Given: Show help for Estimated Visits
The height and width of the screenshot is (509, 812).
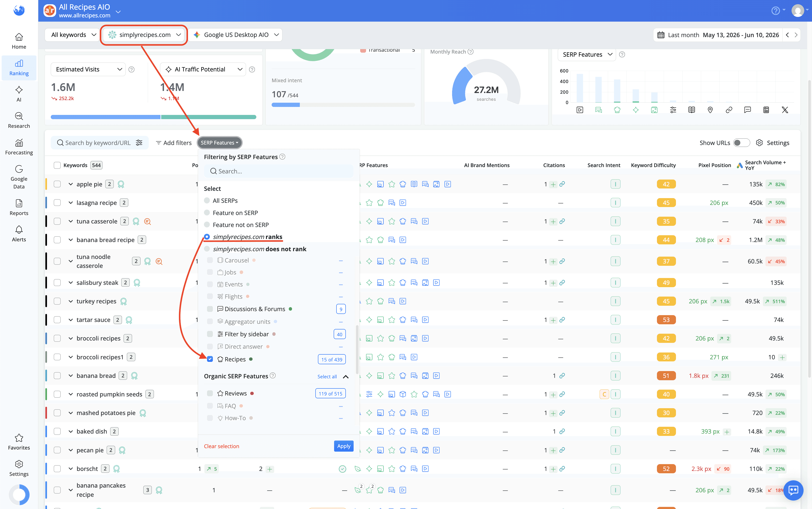Looking at the screenshot, I should [x=132, y=69].
